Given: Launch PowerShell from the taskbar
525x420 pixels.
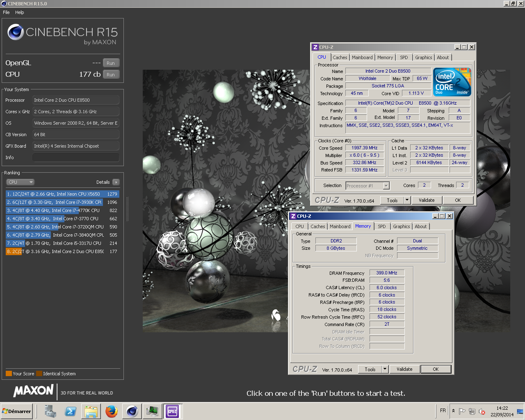Looking at the screenshot, I should pyautogui.click(x=71, y=411).
